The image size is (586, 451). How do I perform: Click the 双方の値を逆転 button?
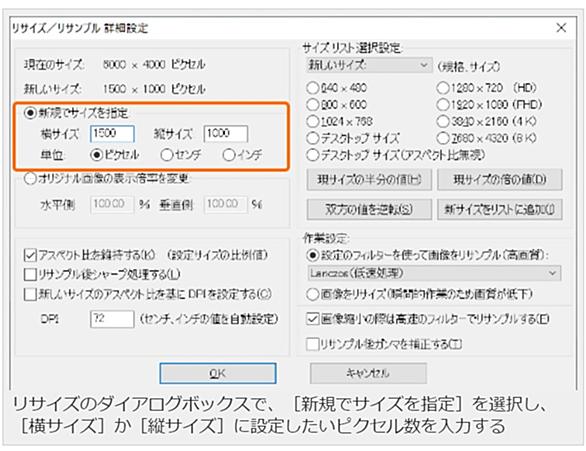tap(369, 209)
